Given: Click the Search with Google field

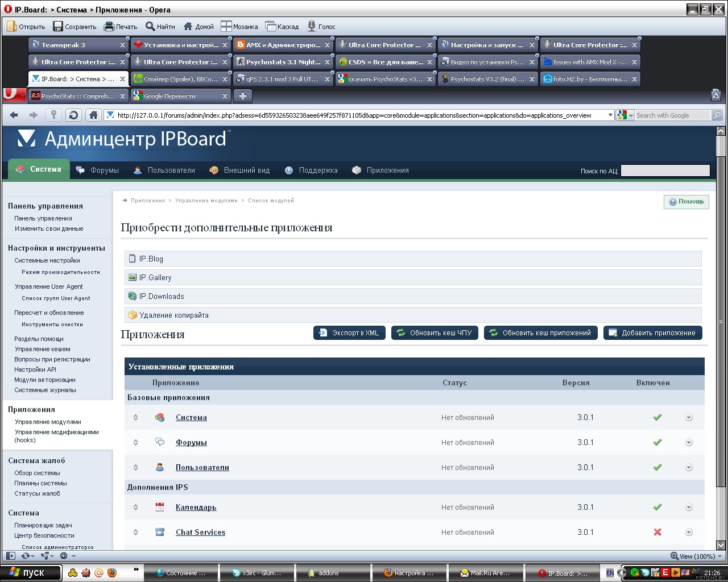Looking at the screenshot, I should (x=673, y=115).
